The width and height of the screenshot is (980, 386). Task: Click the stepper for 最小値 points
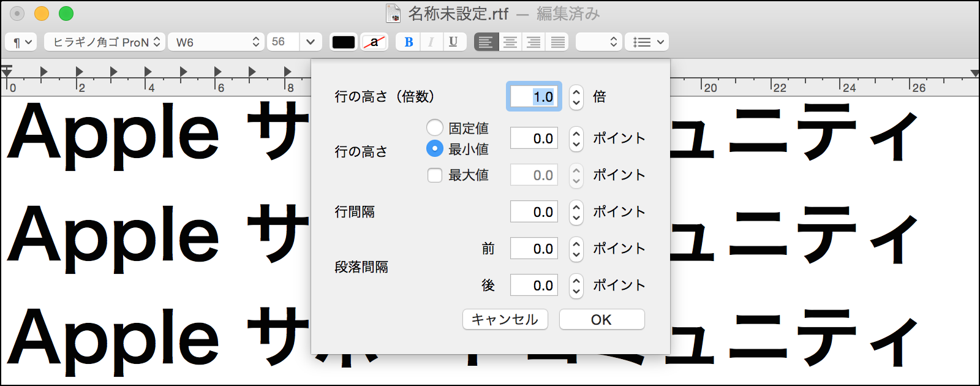pos(576,138)
